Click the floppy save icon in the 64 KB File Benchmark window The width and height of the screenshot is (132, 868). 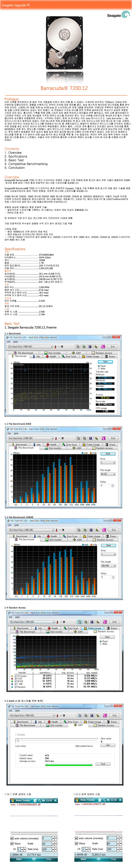point(91,438)
